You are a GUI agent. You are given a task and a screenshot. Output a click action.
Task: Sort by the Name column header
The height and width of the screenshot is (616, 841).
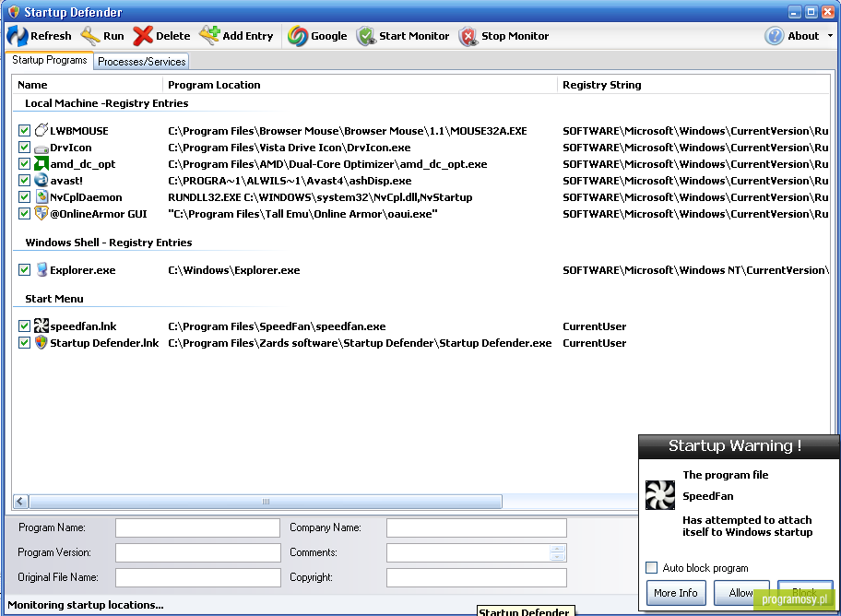pos(88,85)
